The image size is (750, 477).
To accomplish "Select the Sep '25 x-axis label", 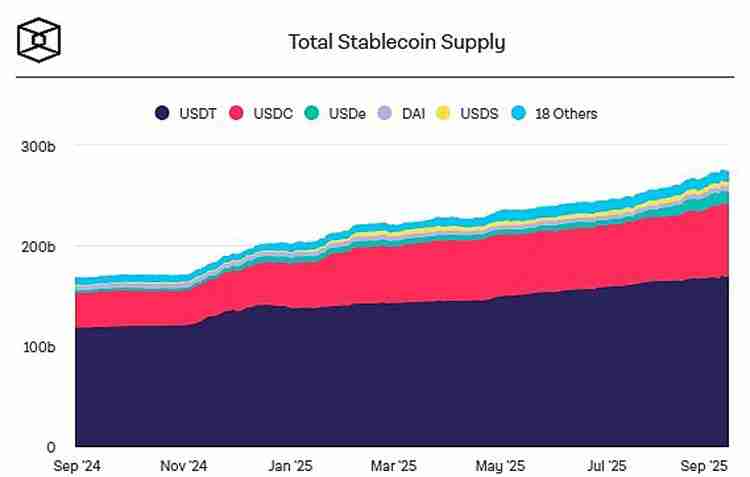I will pos(704,466).
